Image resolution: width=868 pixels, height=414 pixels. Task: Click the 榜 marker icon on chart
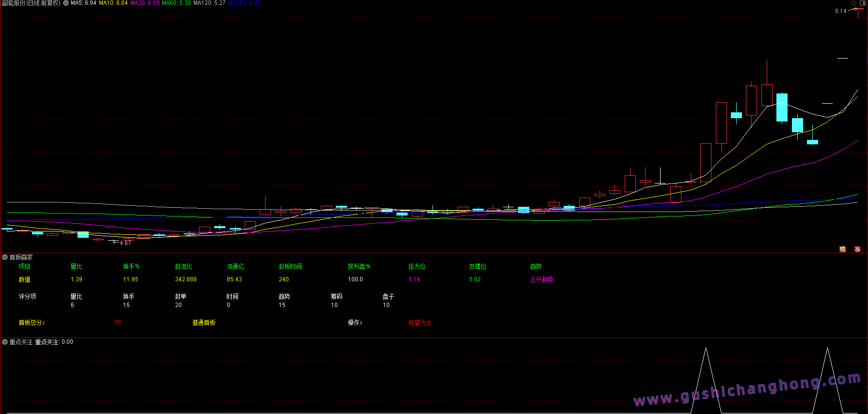(x=842, y=249)
